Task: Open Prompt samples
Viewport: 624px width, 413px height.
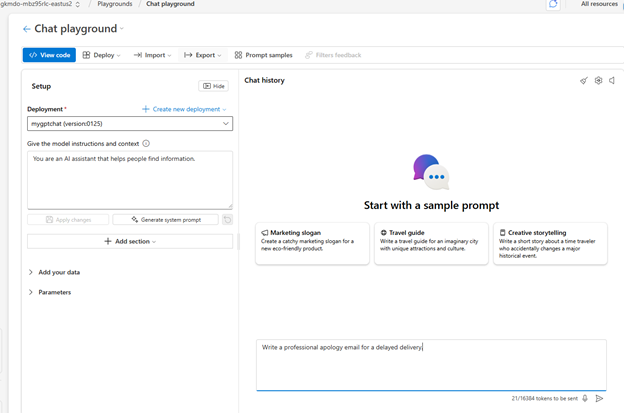Action: pyautogui.click(x=263, y=55)
